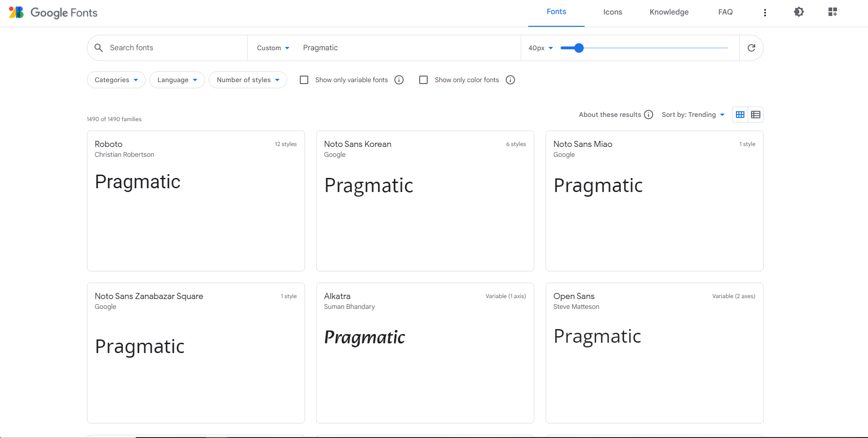Image resolution: width=868 pixels, height=438 pixels.
Task: Click author name Christian Robertson
Action: (125, 154)
